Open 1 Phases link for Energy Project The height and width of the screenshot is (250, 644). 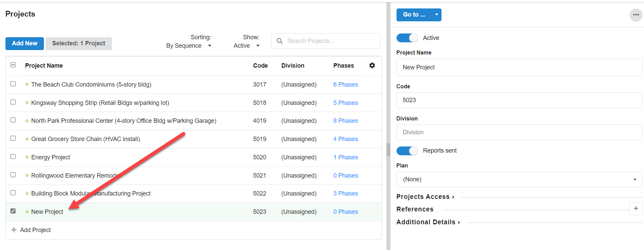pos(345,157)
